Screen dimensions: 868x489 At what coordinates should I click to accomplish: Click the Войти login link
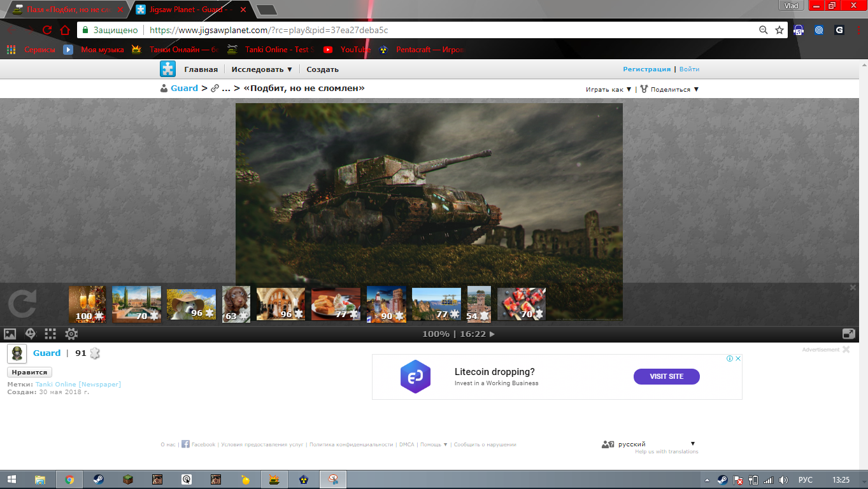coord(689,69)
